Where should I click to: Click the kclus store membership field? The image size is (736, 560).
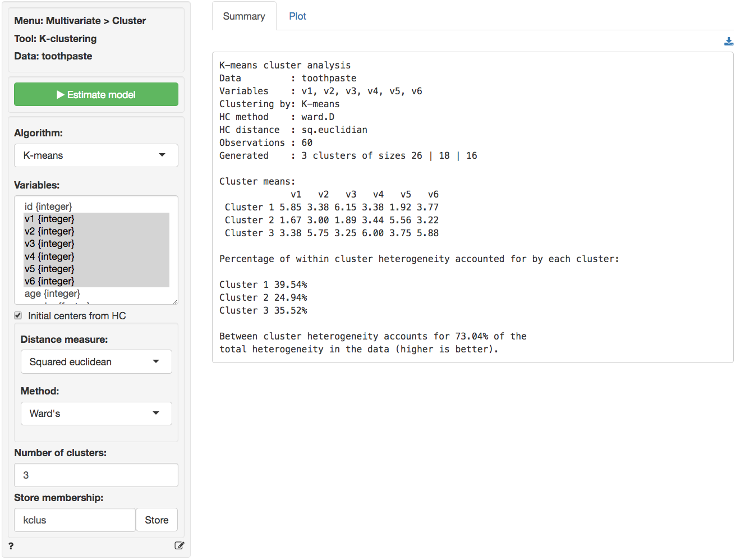[x=75, y=520]
